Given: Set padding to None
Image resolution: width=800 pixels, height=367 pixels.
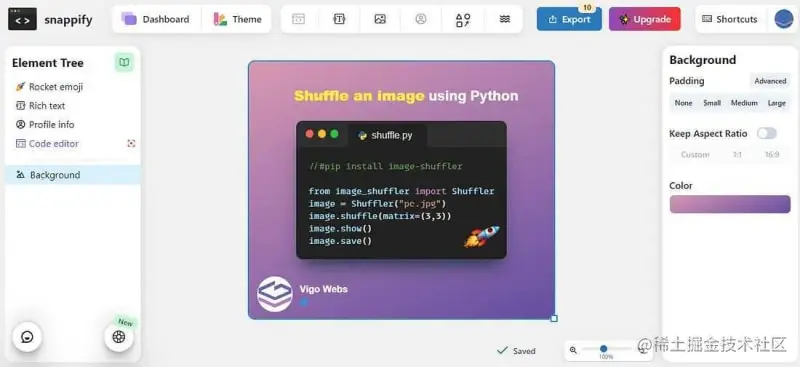Looking at the screenshot, I should tap(683, 103).
